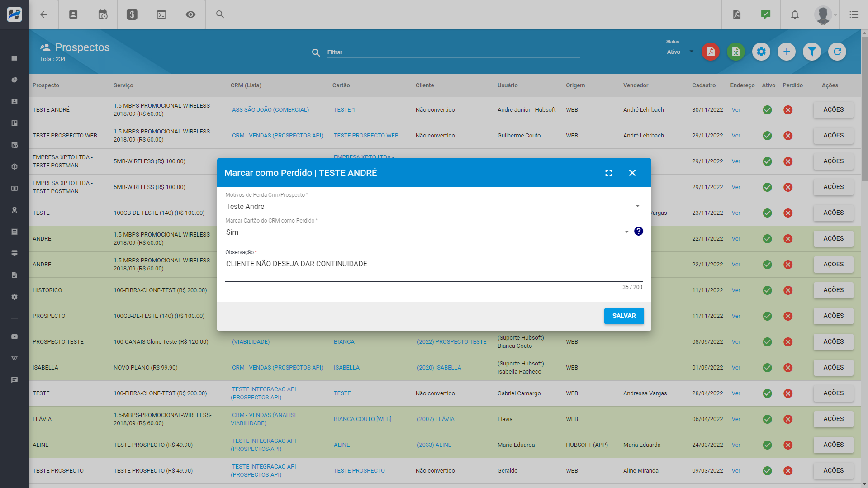Open the Marcar Cartão como Perdido dropdown
Image resolution: width=868 pixels, height=488 pixels.
428,232
